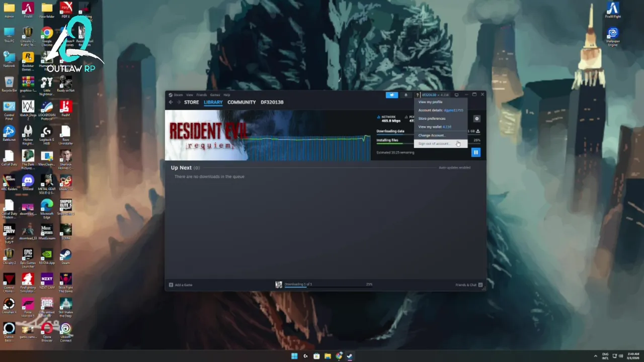Screen dimensions: 644x362
Task: Open Ubisoft Connect desktop shortcut
Action: tap(65, 332)
